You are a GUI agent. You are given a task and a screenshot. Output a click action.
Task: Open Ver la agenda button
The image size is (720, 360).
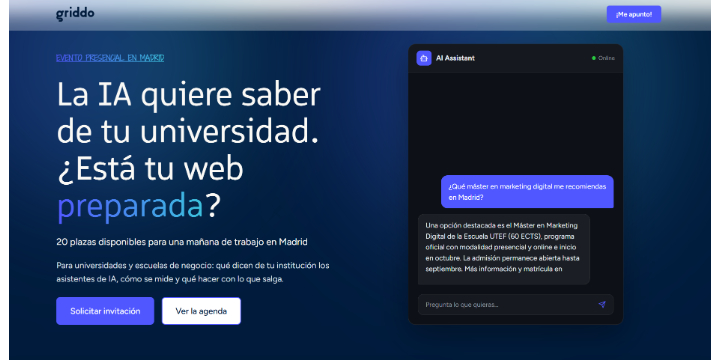(x=201, y=311)
